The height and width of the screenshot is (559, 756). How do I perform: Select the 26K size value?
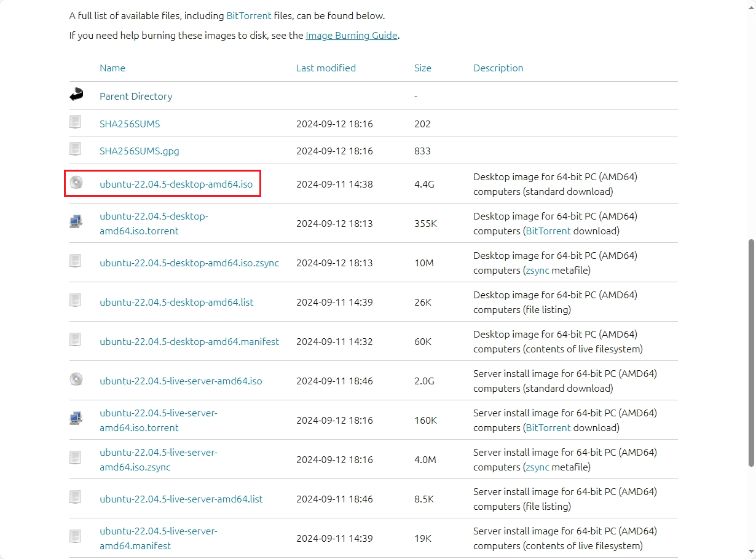pos(423,303)
